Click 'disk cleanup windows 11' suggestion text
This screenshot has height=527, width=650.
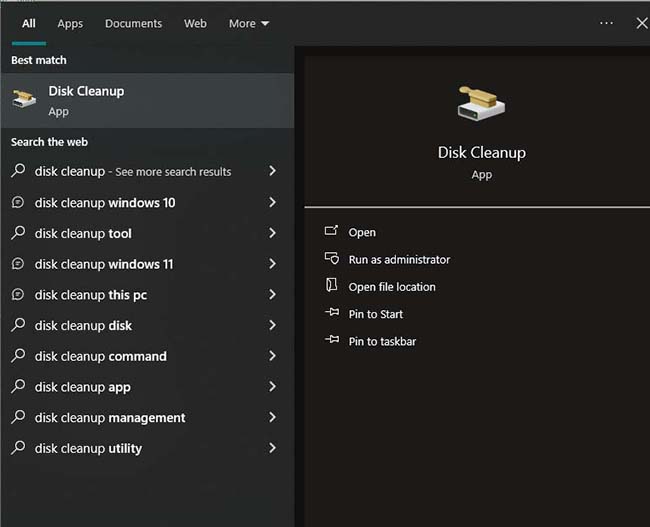pos(104,264)
